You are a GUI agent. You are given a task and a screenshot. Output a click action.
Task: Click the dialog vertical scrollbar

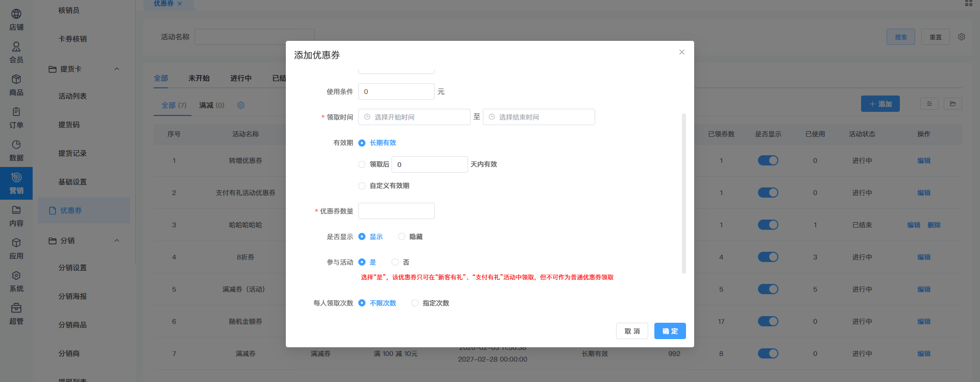684,194
